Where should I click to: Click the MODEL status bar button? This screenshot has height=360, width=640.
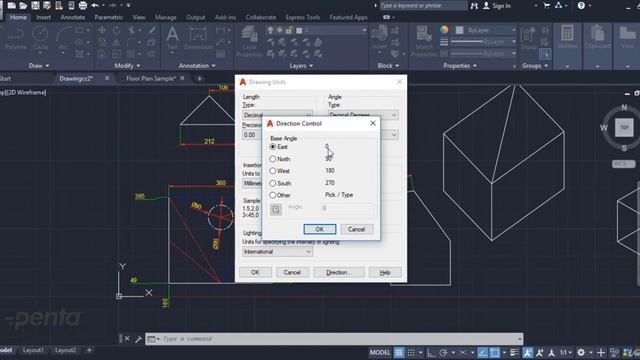(x=380, y=353)
